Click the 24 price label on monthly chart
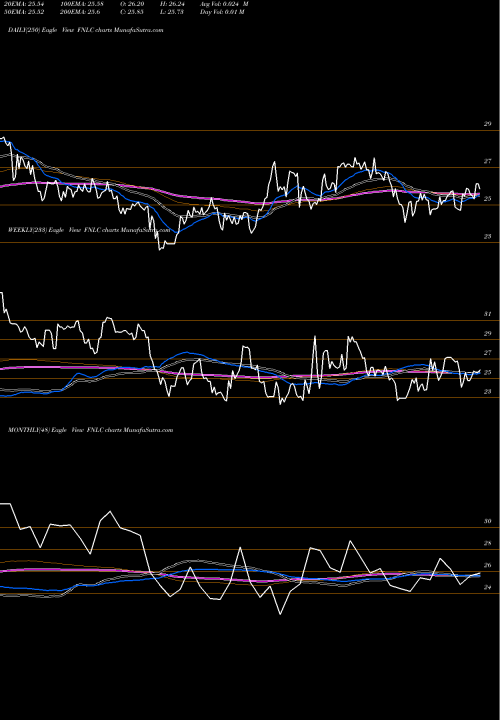The width and height of the screenshot is (500, 720). (x=488, y=587)
